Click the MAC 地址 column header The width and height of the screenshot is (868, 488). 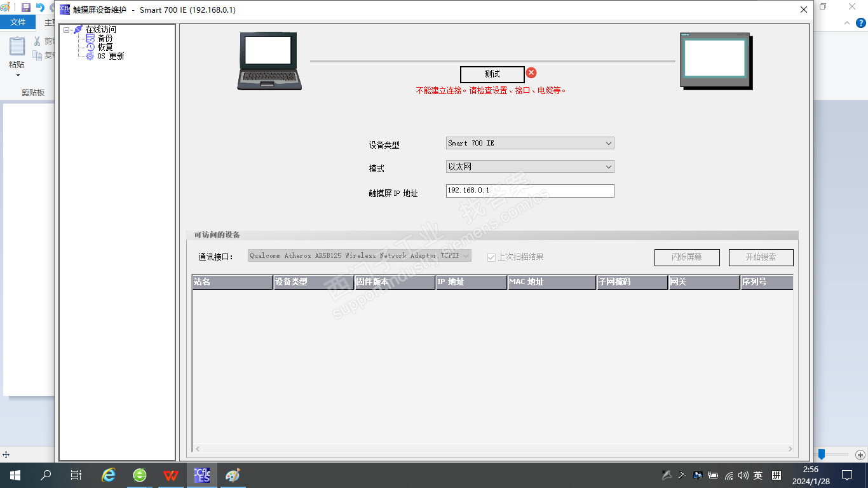552,282
